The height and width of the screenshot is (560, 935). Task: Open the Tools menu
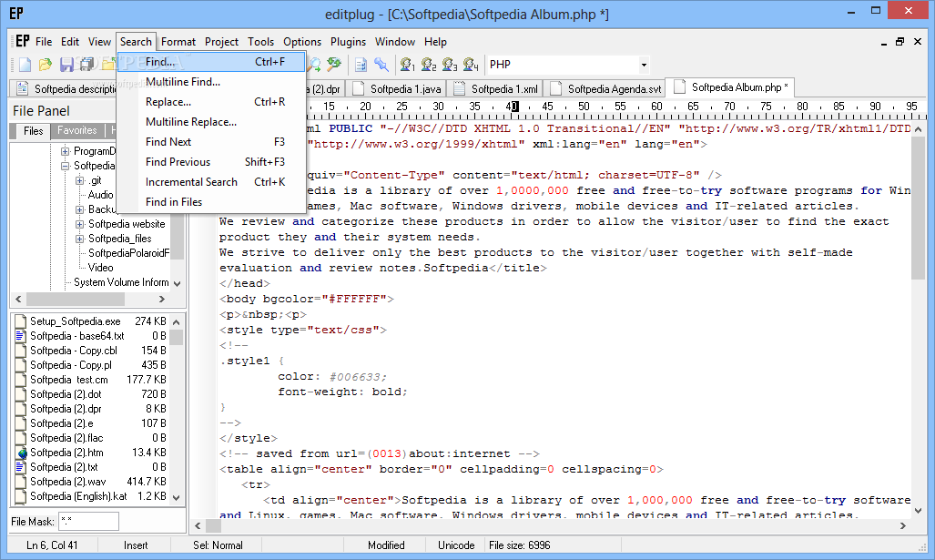[x=260, y=42]
